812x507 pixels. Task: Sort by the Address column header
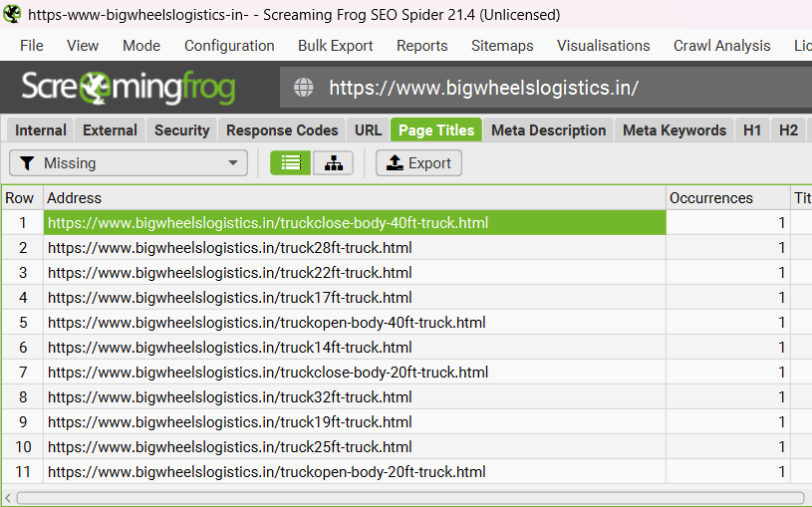click(355, 198)
